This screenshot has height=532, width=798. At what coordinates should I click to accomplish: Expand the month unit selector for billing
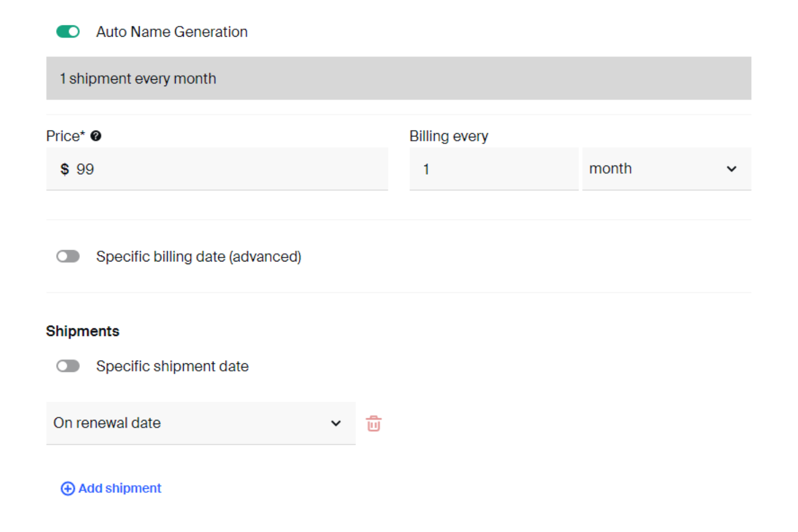click(666, 169)
